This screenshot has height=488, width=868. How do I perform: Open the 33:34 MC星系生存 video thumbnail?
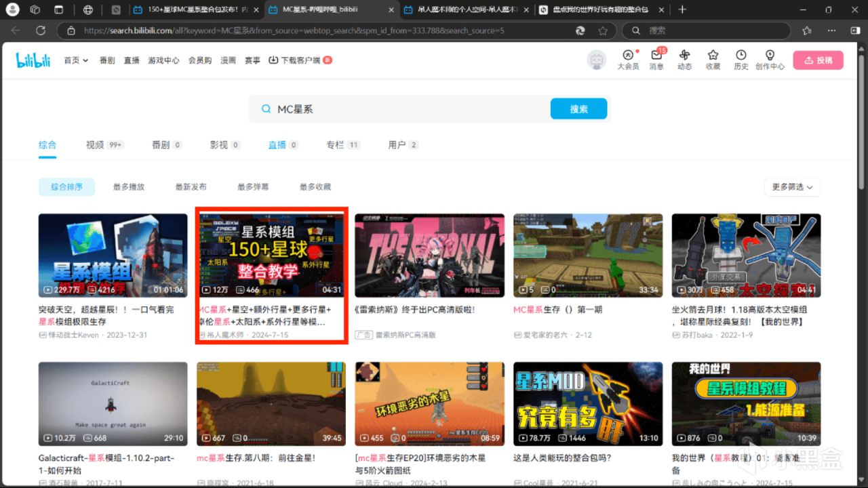coord(588,256)
